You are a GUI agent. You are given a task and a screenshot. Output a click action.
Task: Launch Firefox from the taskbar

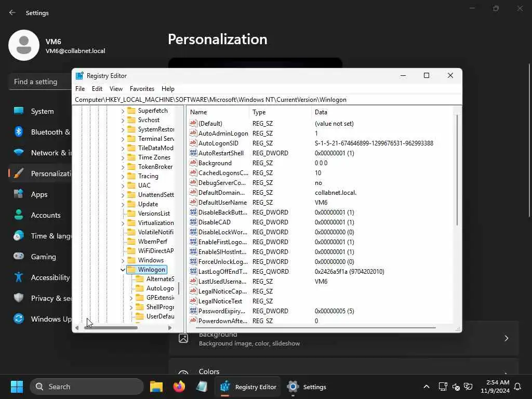179,387
